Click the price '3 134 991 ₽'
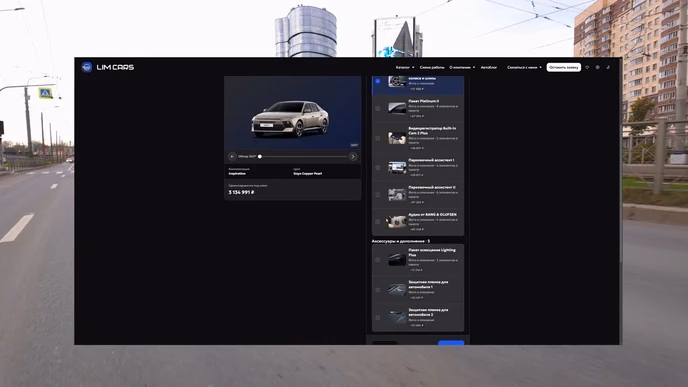Image resolution: width=688 pixels, height=387 pixels. tap(241, 192)
